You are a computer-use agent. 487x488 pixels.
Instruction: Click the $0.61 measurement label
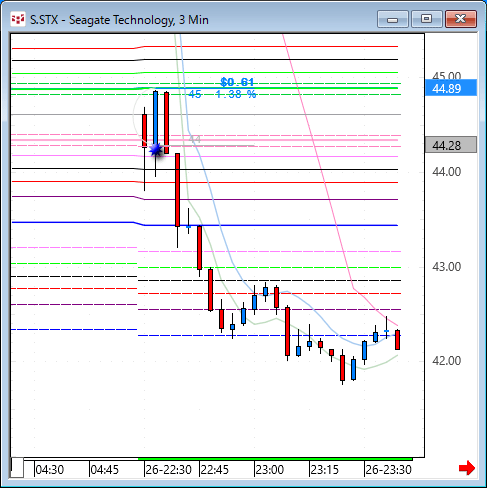tap(237, 82)
